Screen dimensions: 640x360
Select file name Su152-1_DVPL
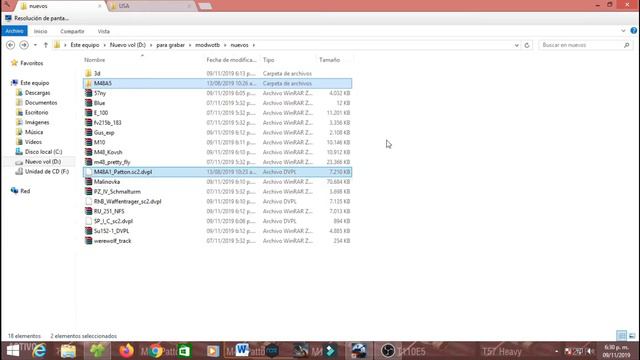click(x=111, y=231)
